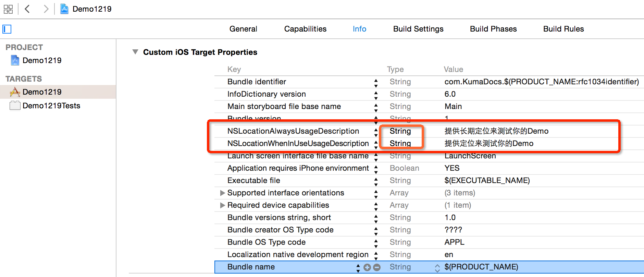Open the Capabilities tab
This screenshot has width=644, height=277.
(x=305, y=29)
